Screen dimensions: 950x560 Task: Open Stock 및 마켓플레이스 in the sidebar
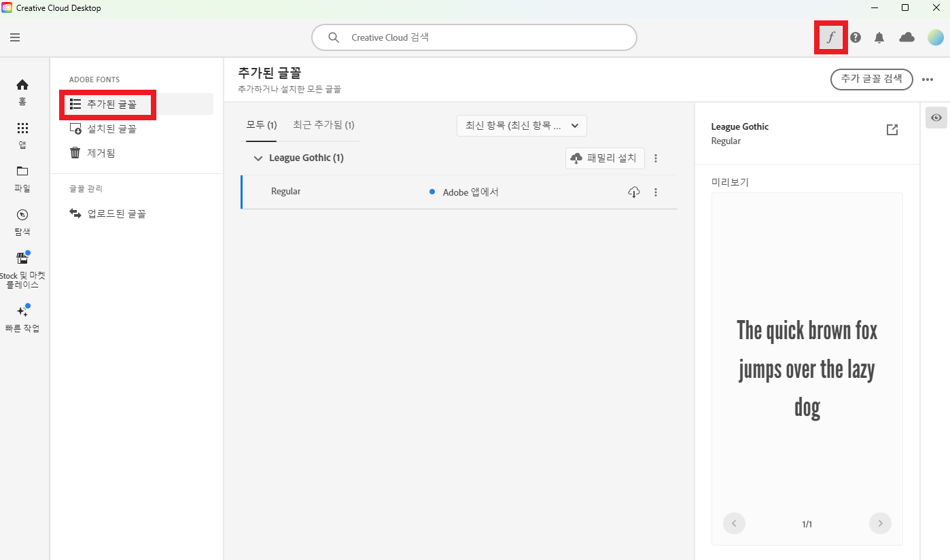click(x=22, y=270)
